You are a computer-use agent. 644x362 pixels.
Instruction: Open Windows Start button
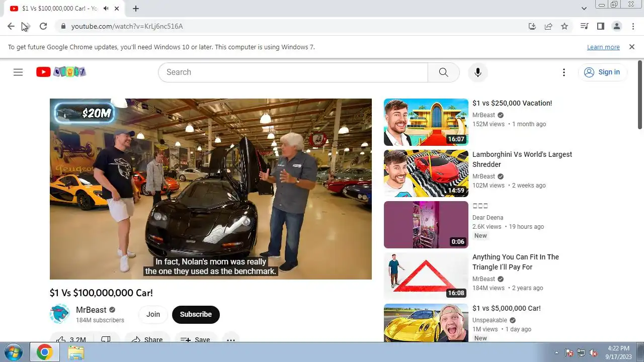13,352
